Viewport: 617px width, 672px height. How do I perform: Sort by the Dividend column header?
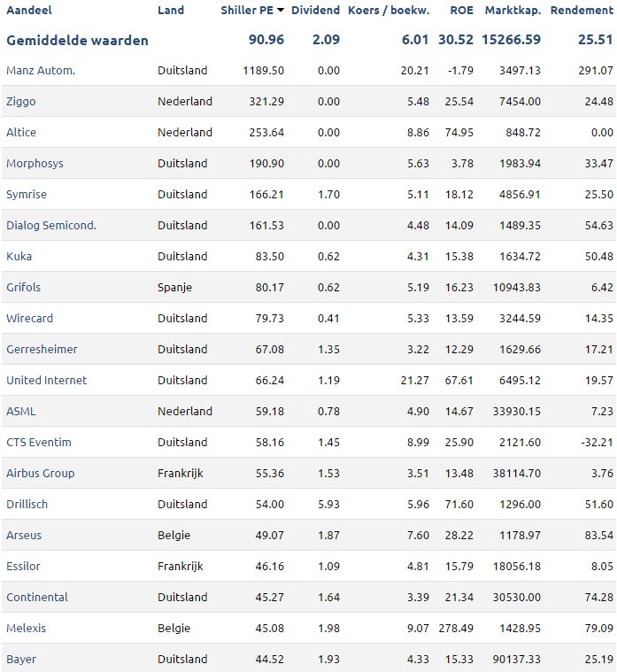coord(315,10)
